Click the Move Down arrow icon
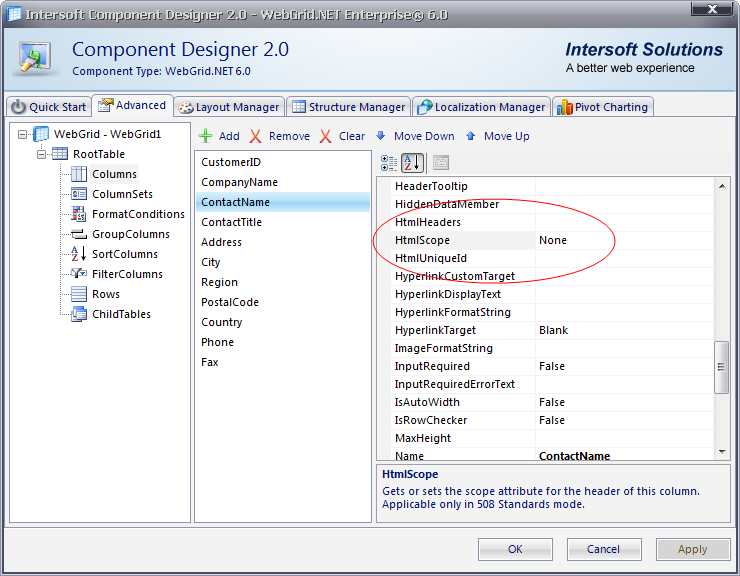 [x=380, y=136]
